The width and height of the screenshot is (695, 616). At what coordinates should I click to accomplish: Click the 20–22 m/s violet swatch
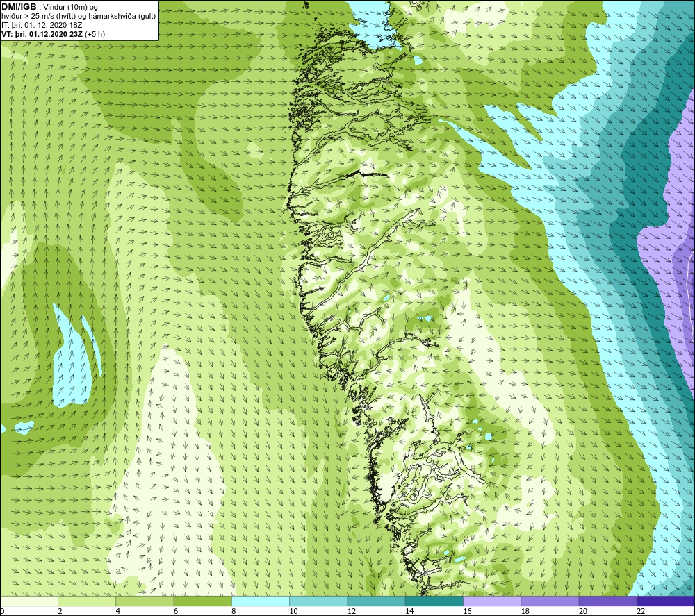point(608,601)
